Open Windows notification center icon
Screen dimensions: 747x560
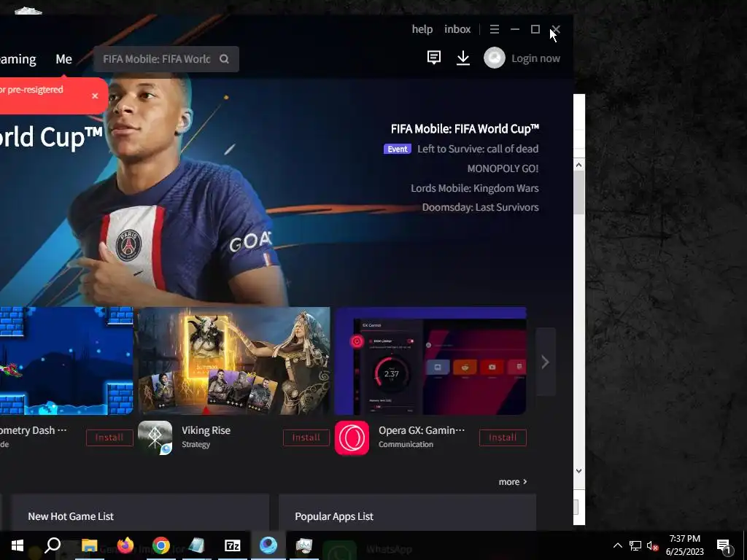(724, 545)
